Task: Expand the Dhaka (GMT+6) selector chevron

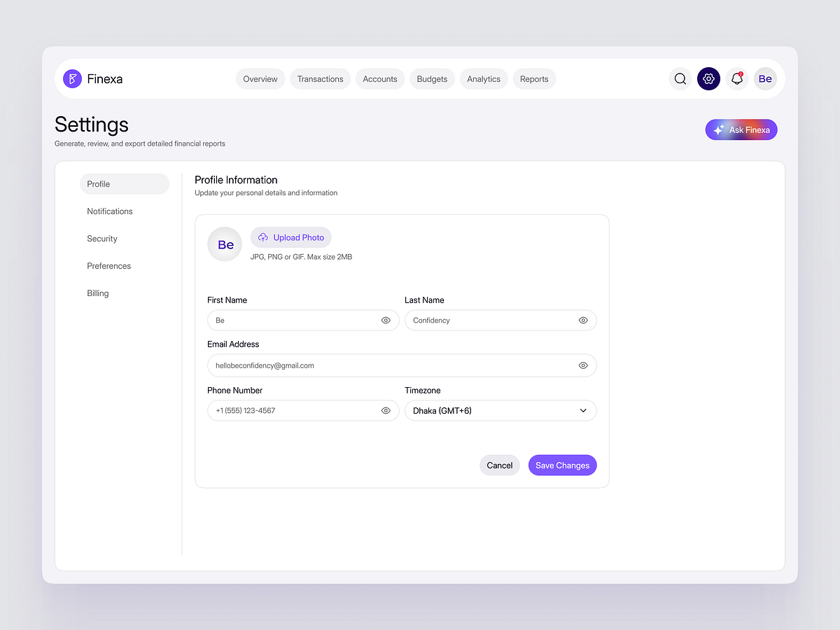Action: click(583, 410)
